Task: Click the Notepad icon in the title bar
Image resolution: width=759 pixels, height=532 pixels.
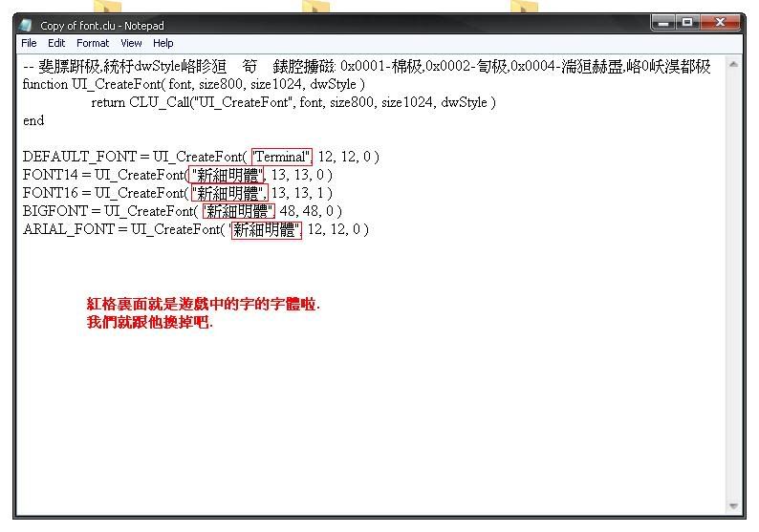Action: [26, 26]
